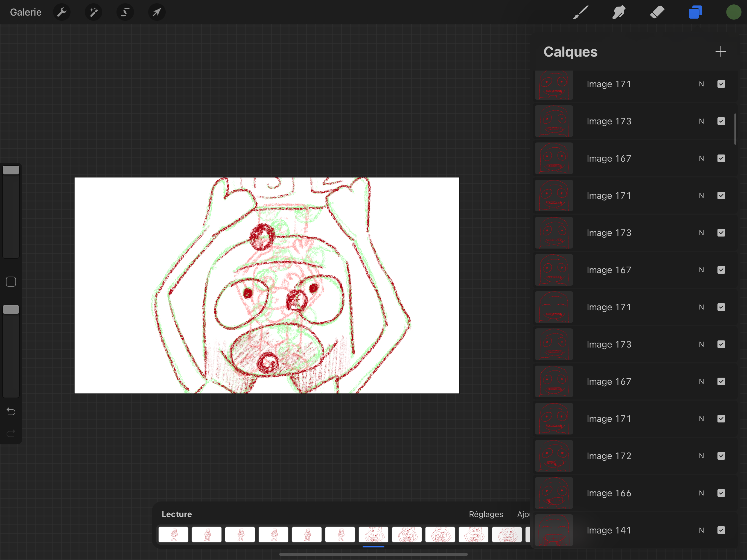This screenshot has width=747, height=560.
Task: Hide the Image 172 layer
Action: click(721, 456)
